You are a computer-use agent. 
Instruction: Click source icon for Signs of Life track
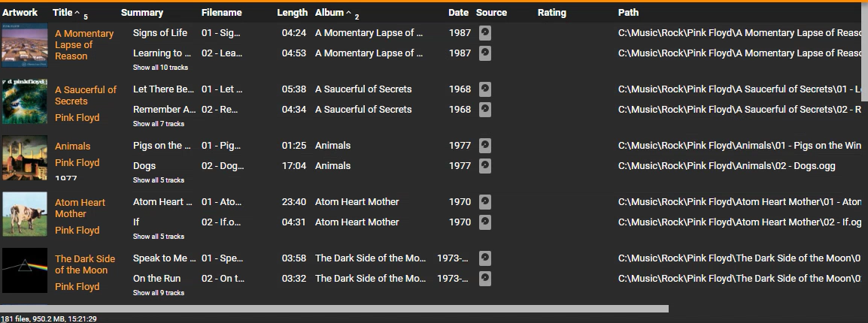(x=486, y=33)
